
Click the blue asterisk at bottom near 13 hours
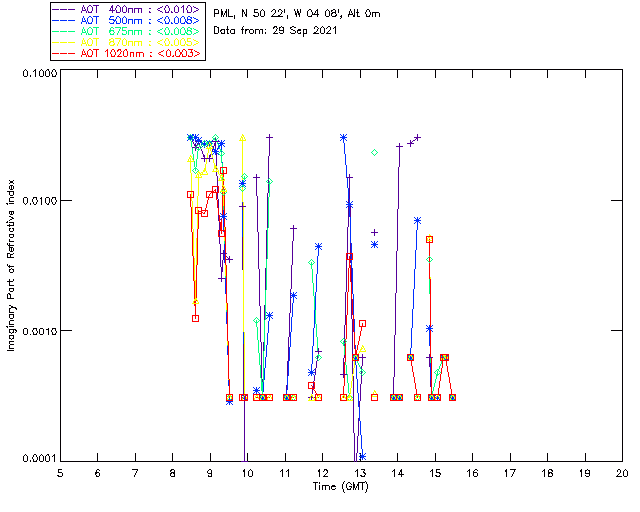pos(362,456)
